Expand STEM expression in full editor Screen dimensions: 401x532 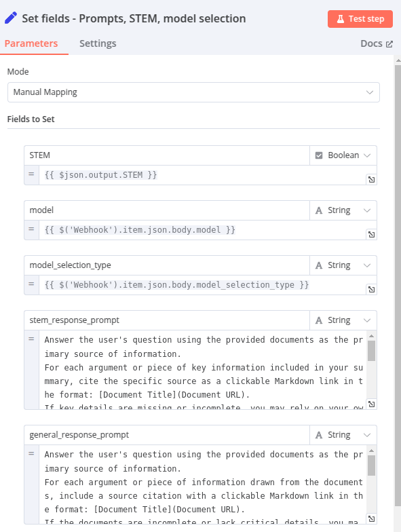click(x=372, y=179)
